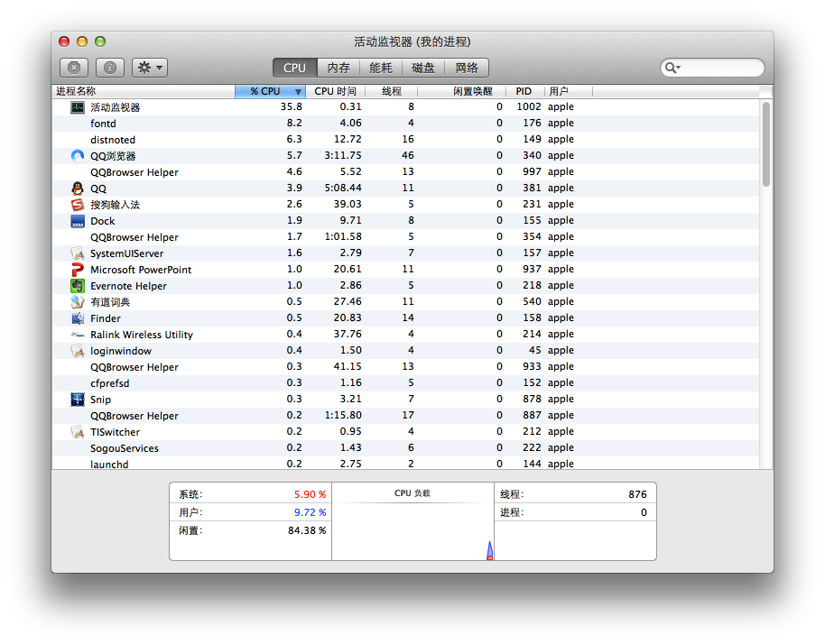Viewport: 825px width, 644px height.
Task: Select the launchd process row
Action: (405, 463)
